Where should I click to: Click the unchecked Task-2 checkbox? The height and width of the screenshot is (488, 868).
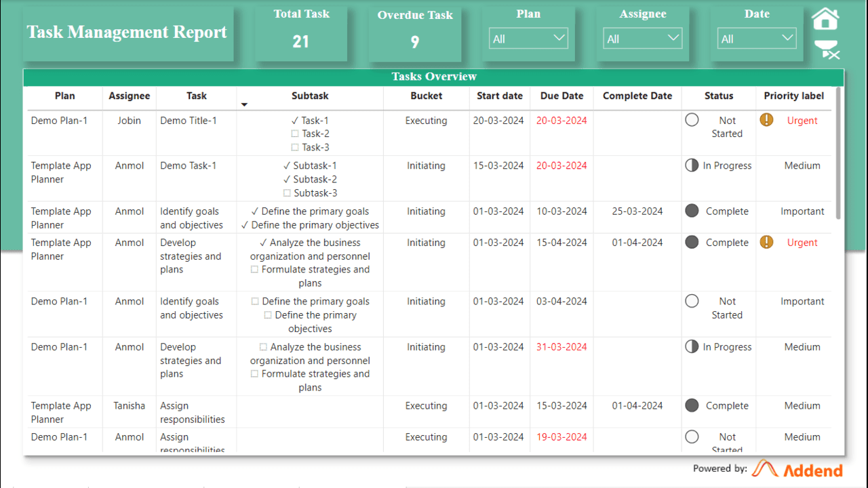tap(295, 134)
